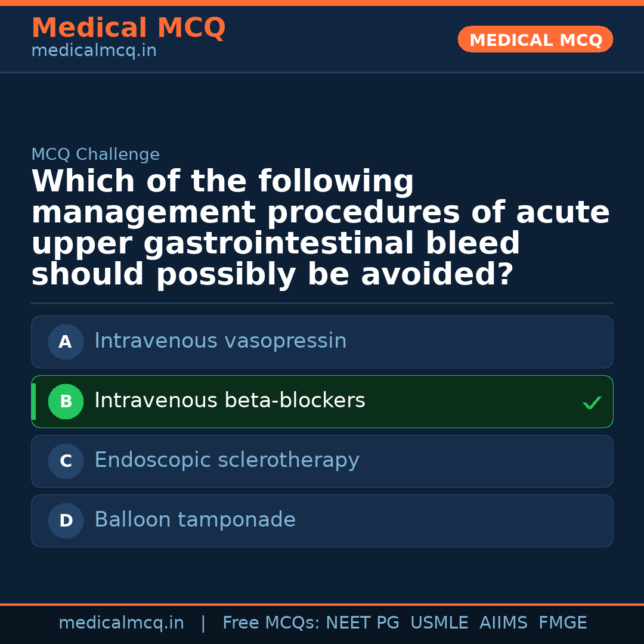Open the medicalmcq.in link in footer
644x644 pixels.
[x=121, y=623]
